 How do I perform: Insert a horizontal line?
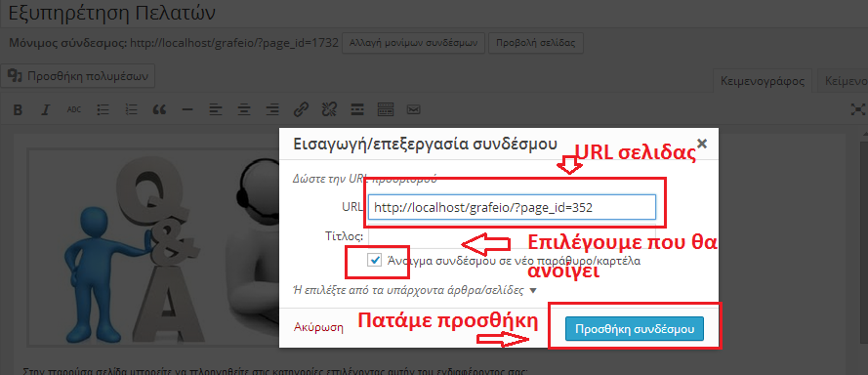click(x=187, y=109)
